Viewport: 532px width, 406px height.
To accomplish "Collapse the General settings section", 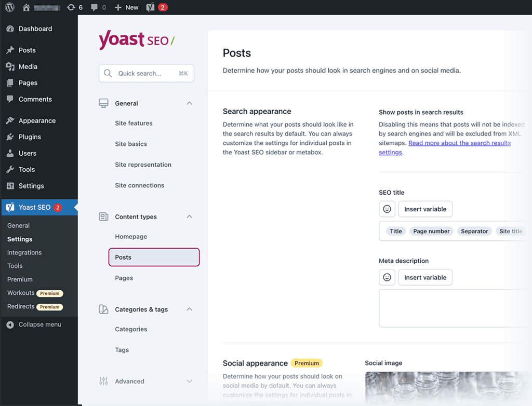I will tap(189, 103).
